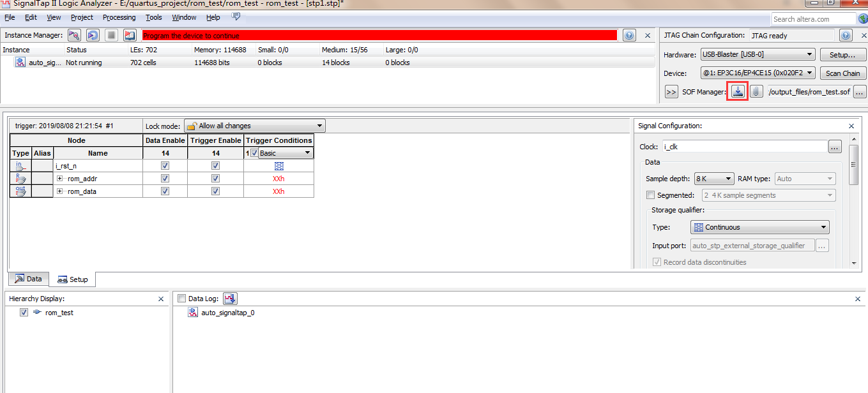868x393 pixels.
Task: Click the clock browse button beside i_clk
Action: point(835,147)
